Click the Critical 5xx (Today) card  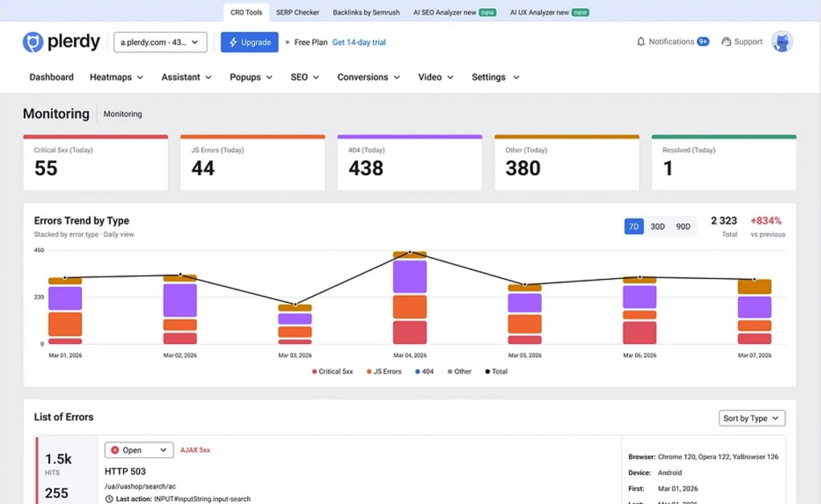[96, 163]
